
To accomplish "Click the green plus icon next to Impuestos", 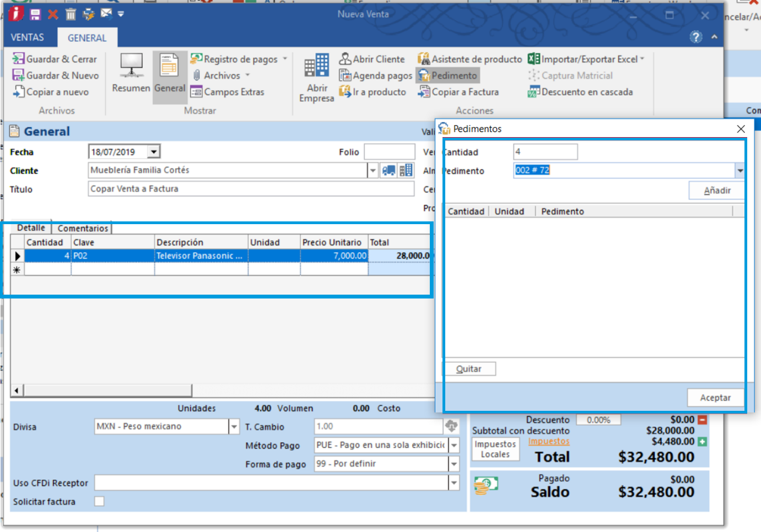I will click(703, 442).
